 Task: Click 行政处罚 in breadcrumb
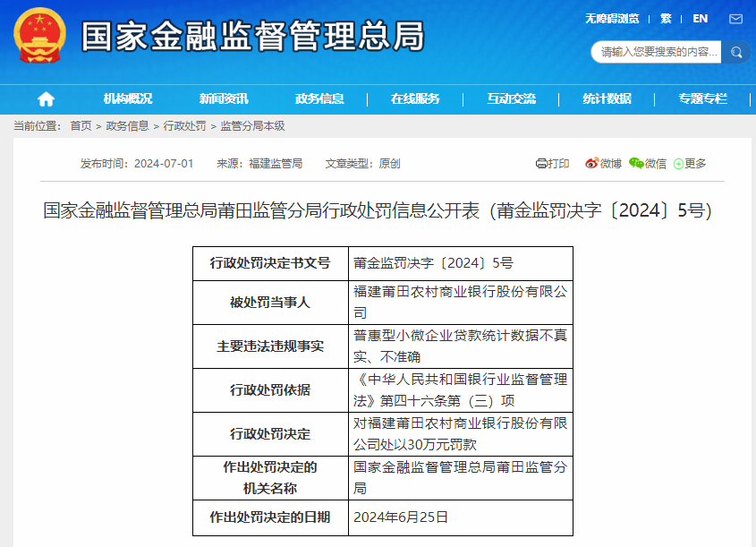[184, 126]
